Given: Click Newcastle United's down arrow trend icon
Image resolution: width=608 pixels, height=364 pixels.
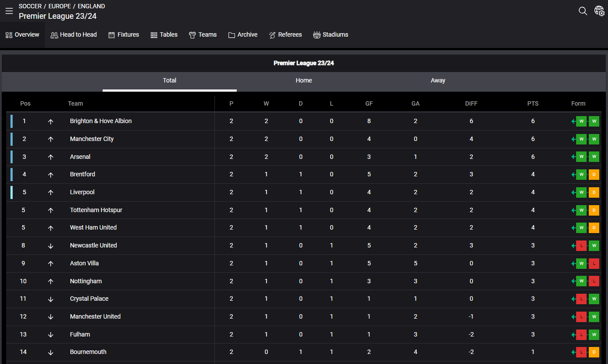Looking at the screenshot, I should 51,246.
